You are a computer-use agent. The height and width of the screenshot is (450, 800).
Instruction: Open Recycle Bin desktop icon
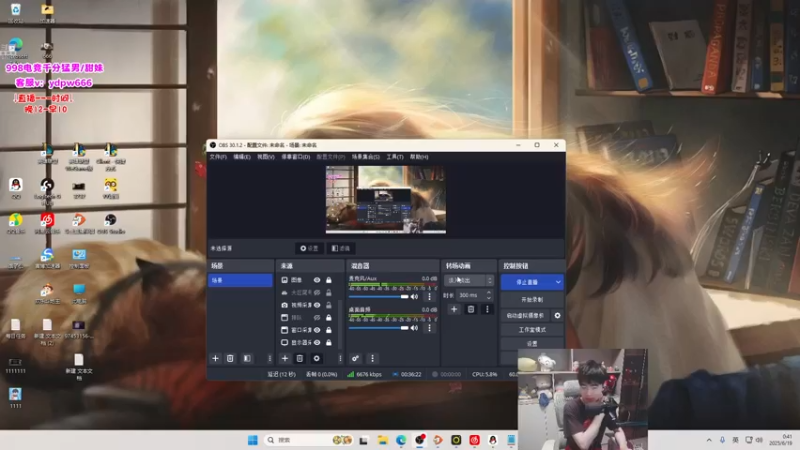pyautogui.click(x=16, y=13)
